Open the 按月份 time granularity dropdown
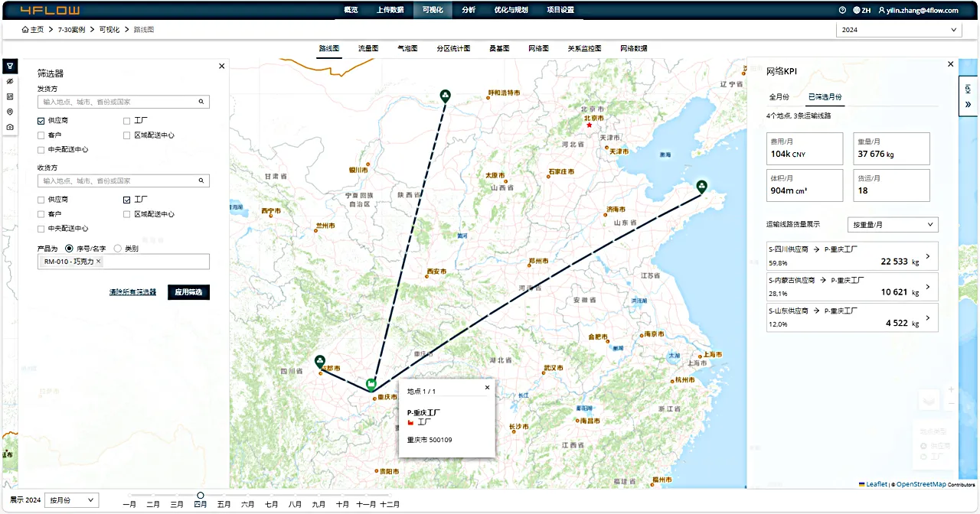This screenshot has height=514, width=980. click(x=71, y=500)
